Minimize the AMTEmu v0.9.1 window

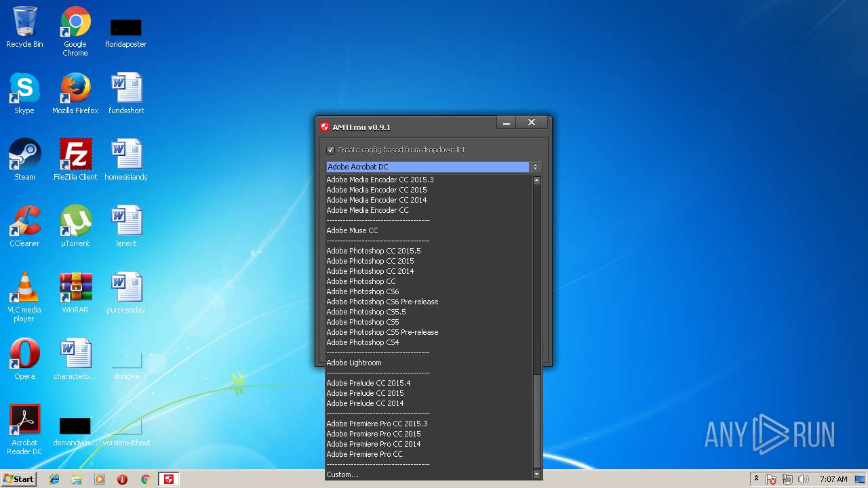[506, 123]
